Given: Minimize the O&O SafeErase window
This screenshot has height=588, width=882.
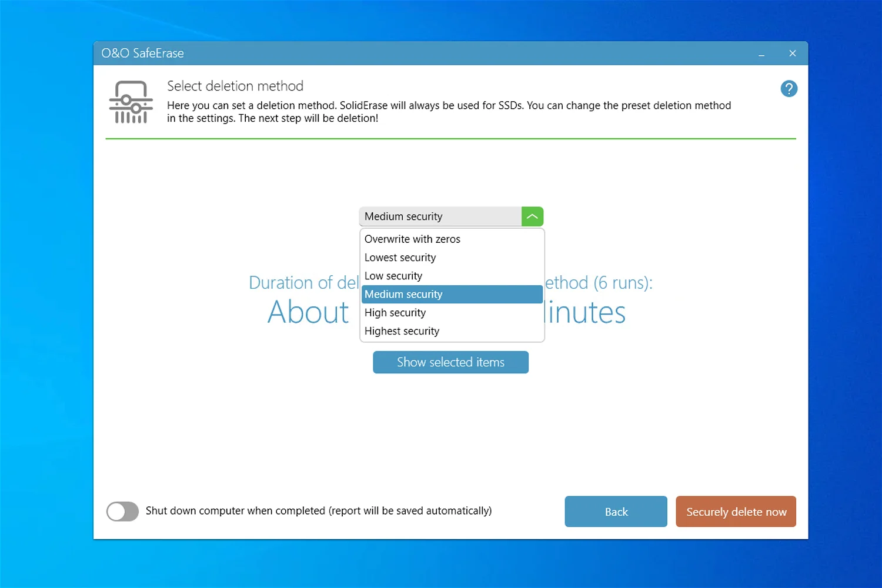Looking at the screenshot, I should tap(761, 54).
